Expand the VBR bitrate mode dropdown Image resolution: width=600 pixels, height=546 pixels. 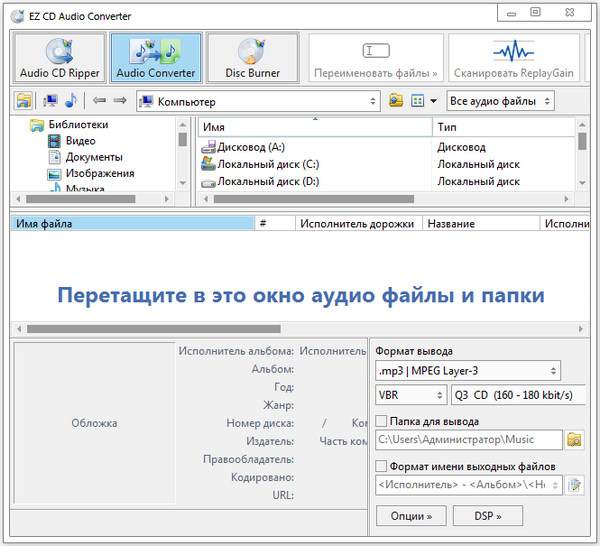(410, 395)
